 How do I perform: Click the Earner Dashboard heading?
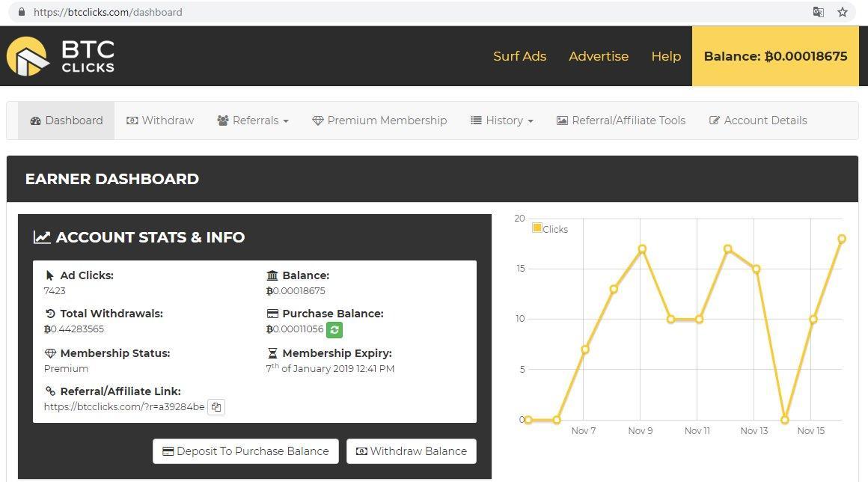pyautogui.click(x=111, y=179)
